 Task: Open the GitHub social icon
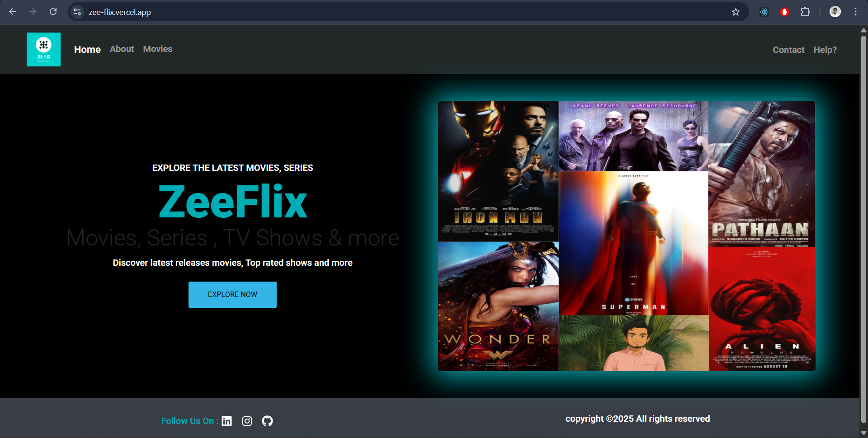(x=267, y=421)
